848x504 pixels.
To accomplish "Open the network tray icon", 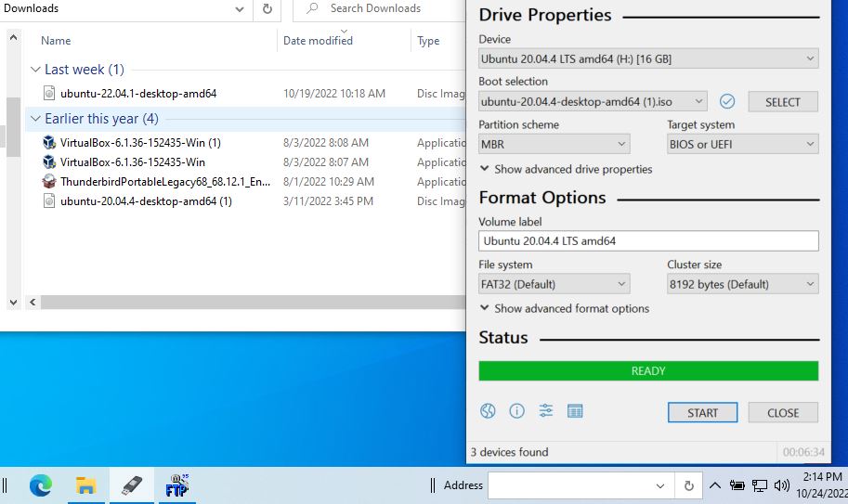I will [760, 485].
